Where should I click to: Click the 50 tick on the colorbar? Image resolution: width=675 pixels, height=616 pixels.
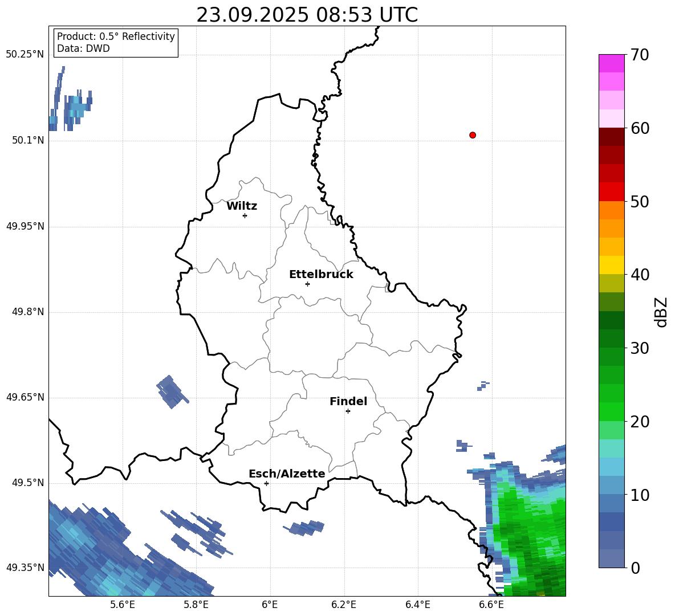click(x=640, y=201)
